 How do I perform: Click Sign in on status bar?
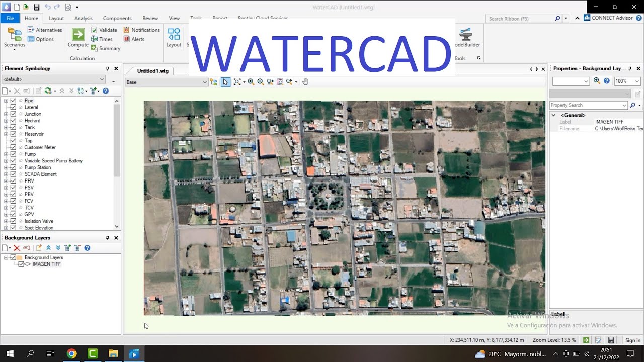pyautogui.click(x=633, y=340)
